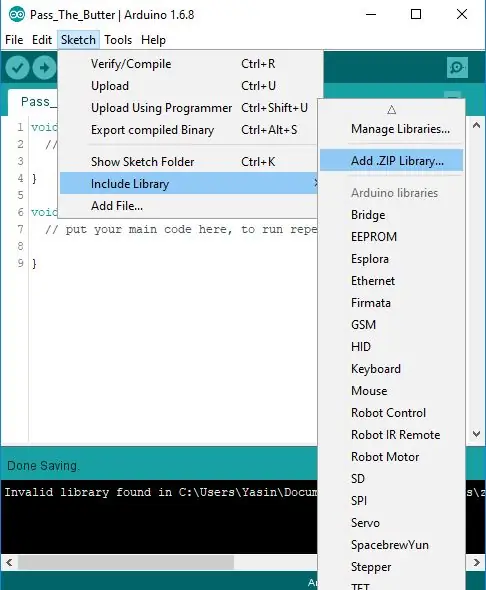The height and width of the screenshot is (590, 486).
Task: Maximize the Arduino window
Action: click(x=416, y=15)
